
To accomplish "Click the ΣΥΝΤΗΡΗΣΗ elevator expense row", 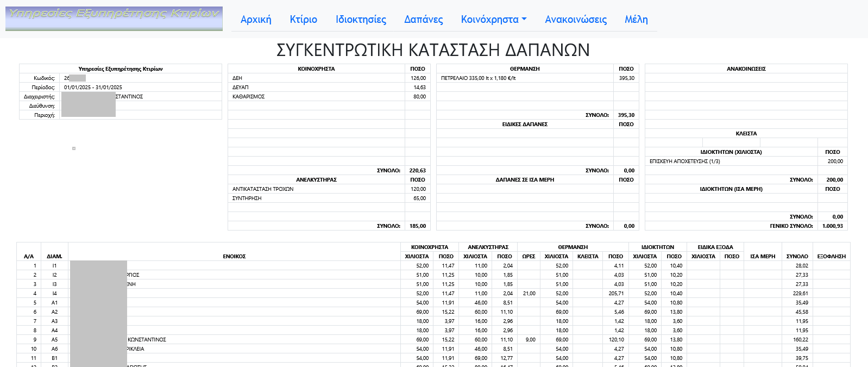I will (x=247, y=198).
